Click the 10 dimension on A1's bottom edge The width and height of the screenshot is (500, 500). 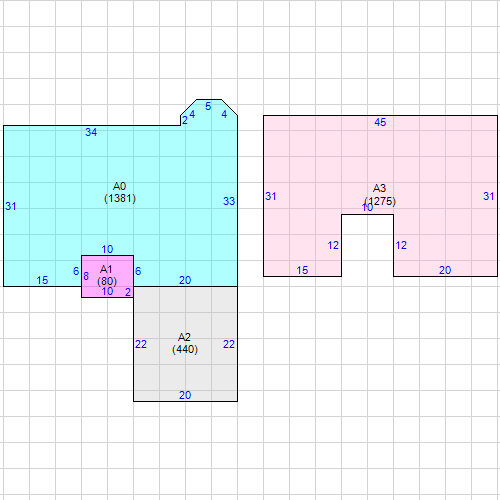click(x=107, y=291)
